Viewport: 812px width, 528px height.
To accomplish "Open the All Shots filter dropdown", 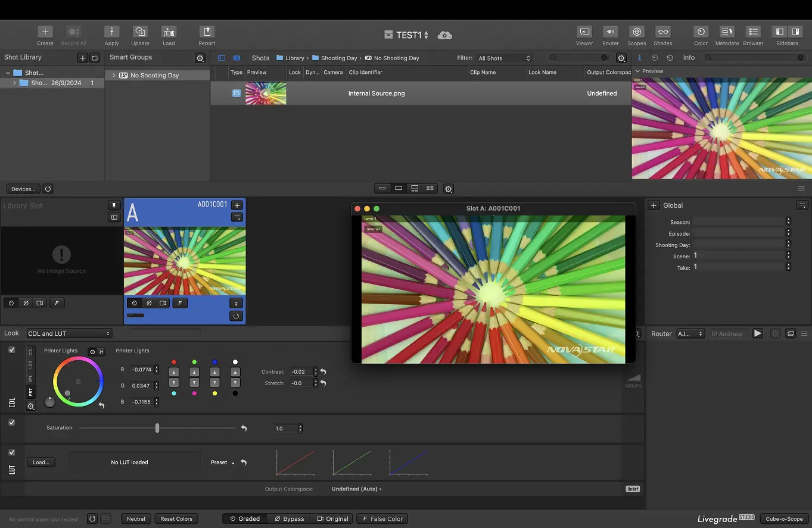I will coord(504,58).
